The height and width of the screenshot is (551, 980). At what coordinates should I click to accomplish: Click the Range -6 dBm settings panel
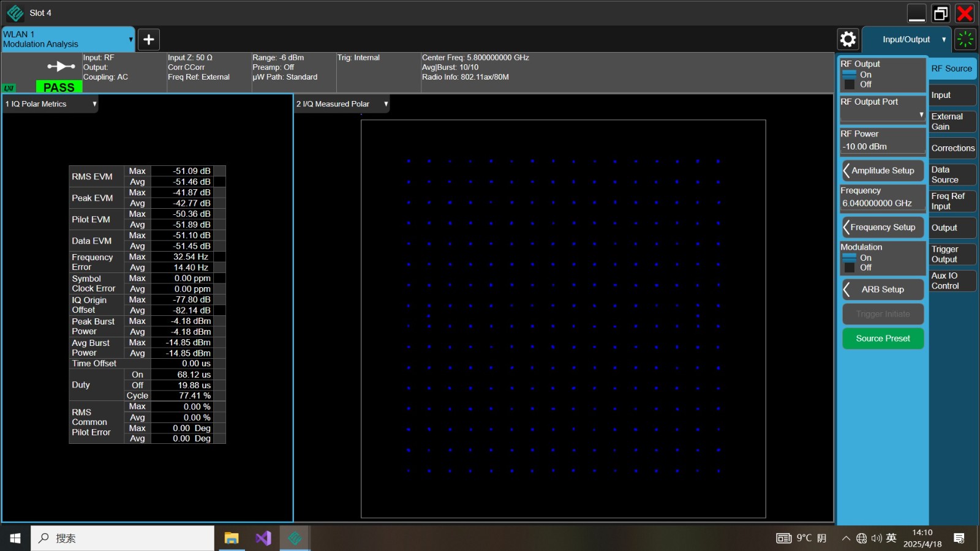(293, 72)
